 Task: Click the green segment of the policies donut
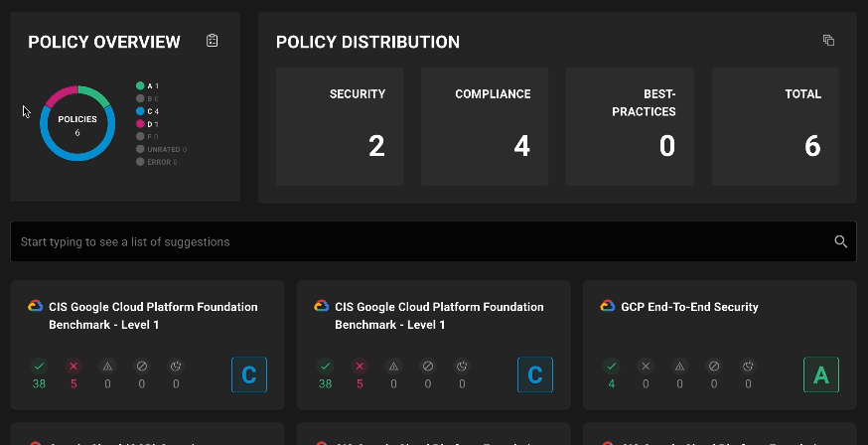pos(94,94)
